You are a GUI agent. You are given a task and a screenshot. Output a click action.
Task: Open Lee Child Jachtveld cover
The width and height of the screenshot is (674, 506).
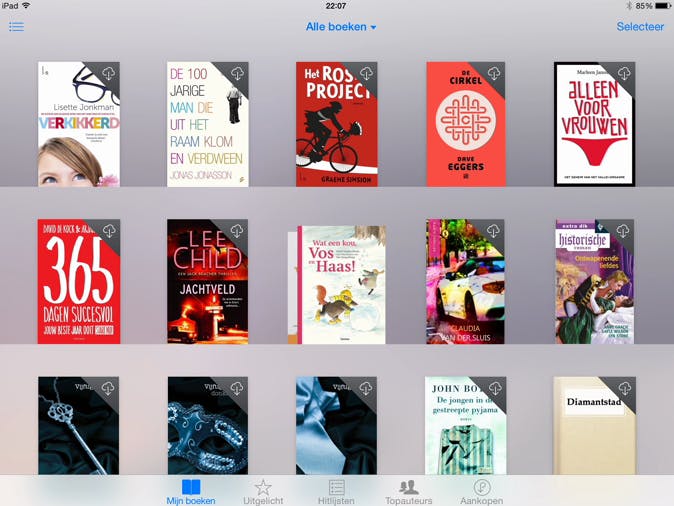point(208,282)
